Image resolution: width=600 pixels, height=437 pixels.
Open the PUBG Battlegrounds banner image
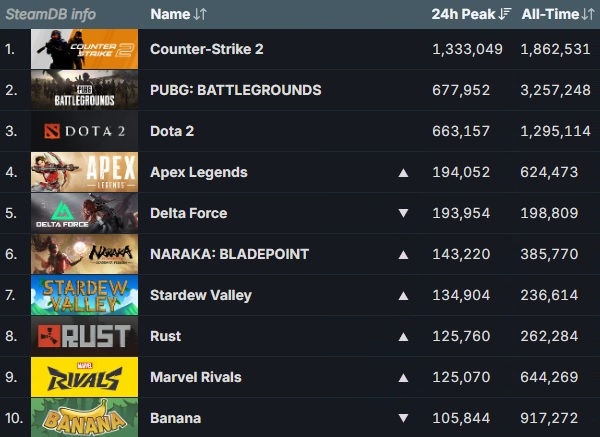[85, 90]
